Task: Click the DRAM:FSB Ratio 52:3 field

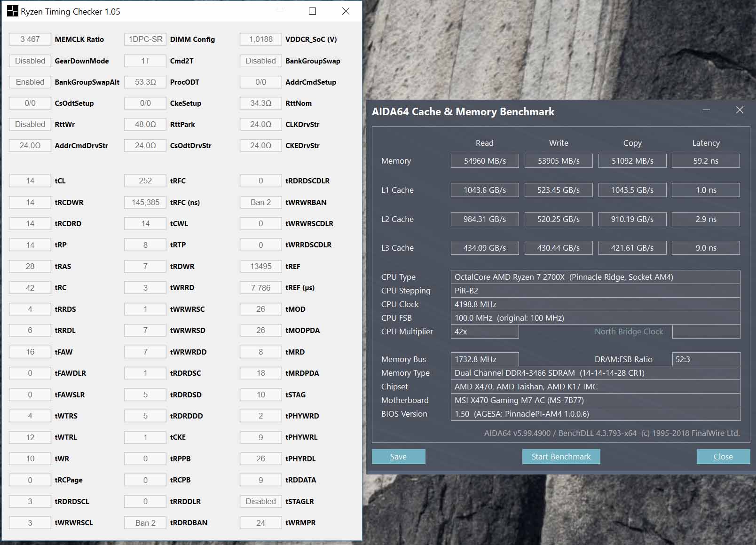Action: coord(706,359)
